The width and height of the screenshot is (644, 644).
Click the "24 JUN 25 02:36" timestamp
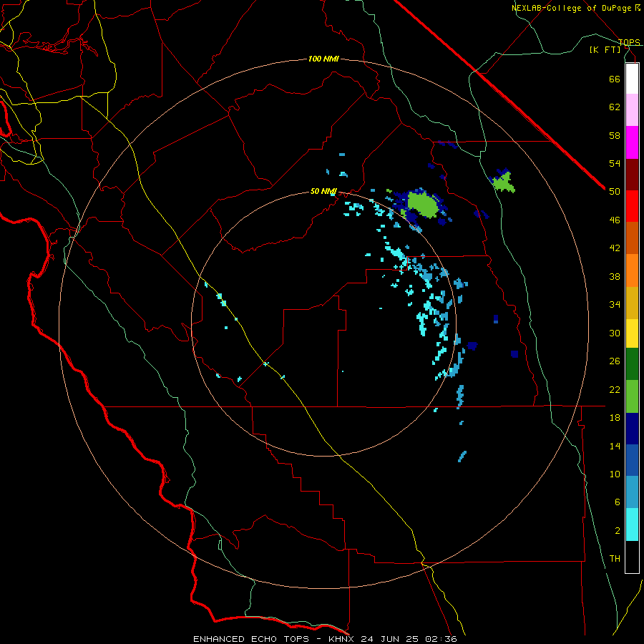[409, 639]
